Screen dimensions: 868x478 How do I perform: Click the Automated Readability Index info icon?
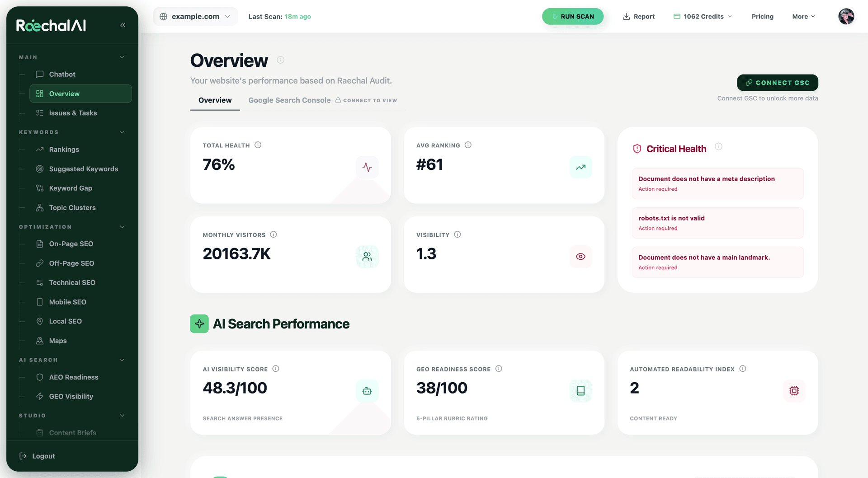tap(742, 369)
